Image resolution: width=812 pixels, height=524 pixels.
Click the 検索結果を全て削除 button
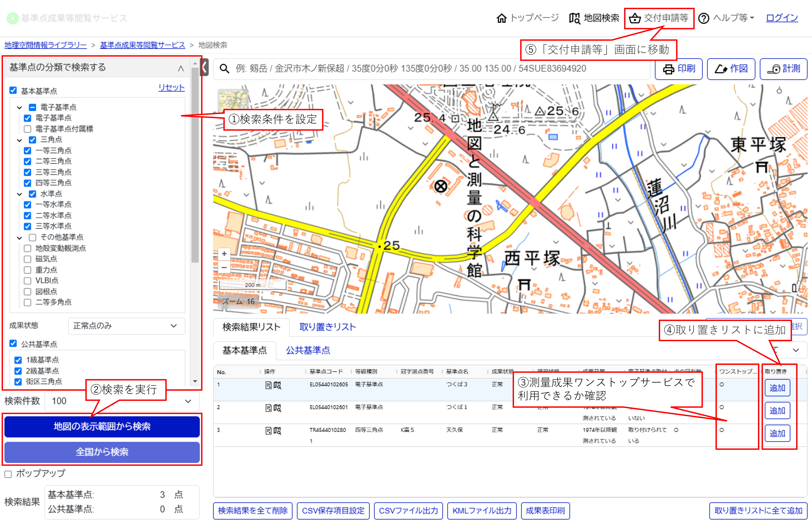point(253,510)
